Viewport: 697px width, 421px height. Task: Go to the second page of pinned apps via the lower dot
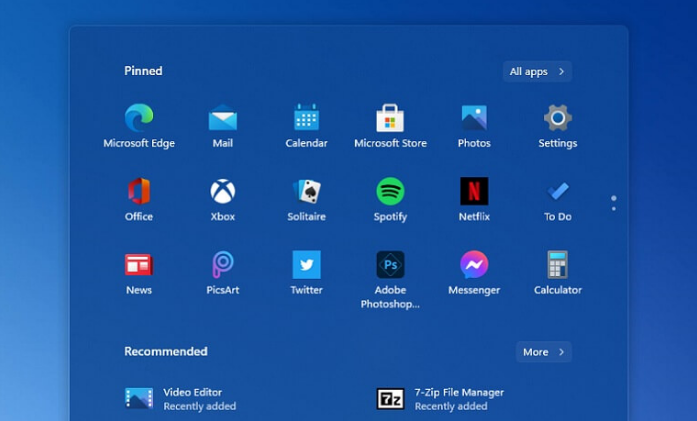[614, 209]
